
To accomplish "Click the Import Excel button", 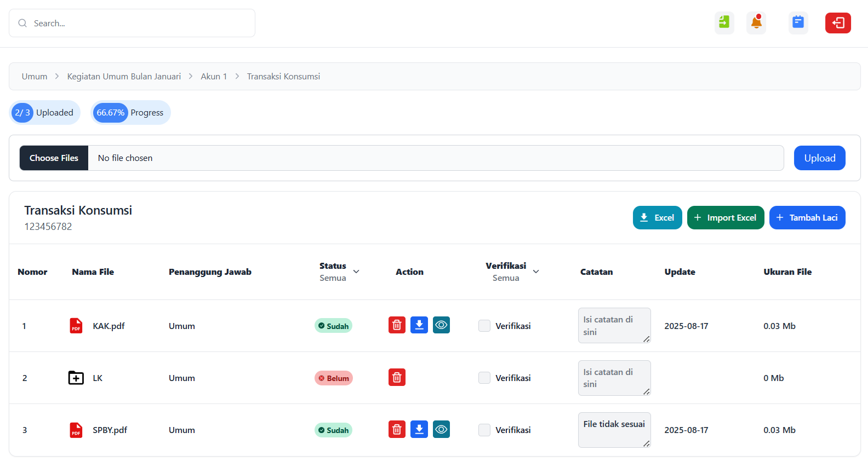I will (726, 217).
